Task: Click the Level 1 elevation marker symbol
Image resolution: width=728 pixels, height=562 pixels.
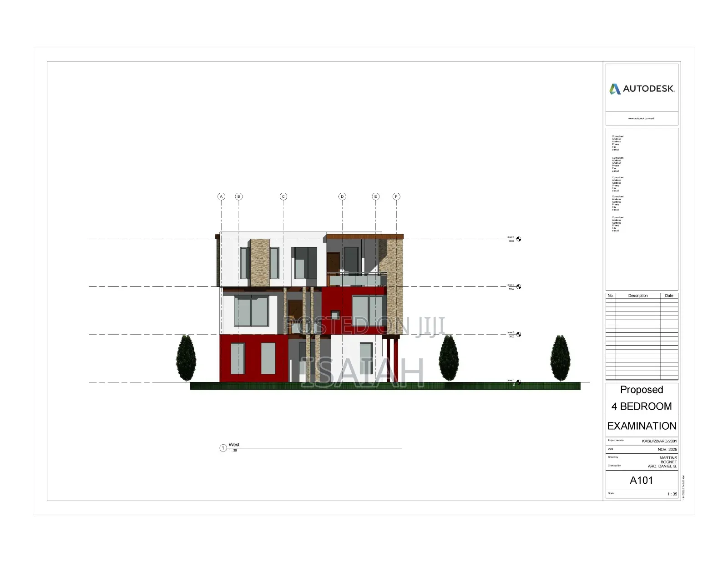Action: pos(519,382)
